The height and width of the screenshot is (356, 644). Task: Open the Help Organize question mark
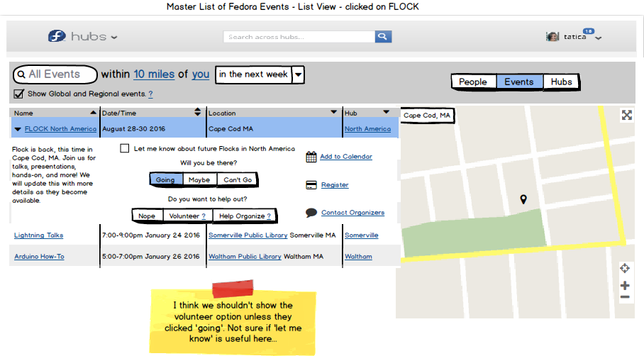pyautogui.click(x=269, y=216)
